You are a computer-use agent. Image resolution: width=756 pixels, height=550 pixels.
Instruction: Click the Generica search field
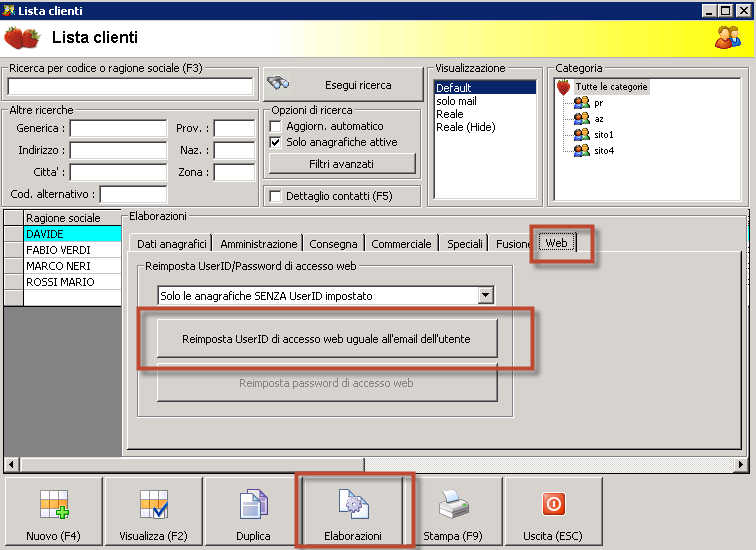click(x=119, y=129)
